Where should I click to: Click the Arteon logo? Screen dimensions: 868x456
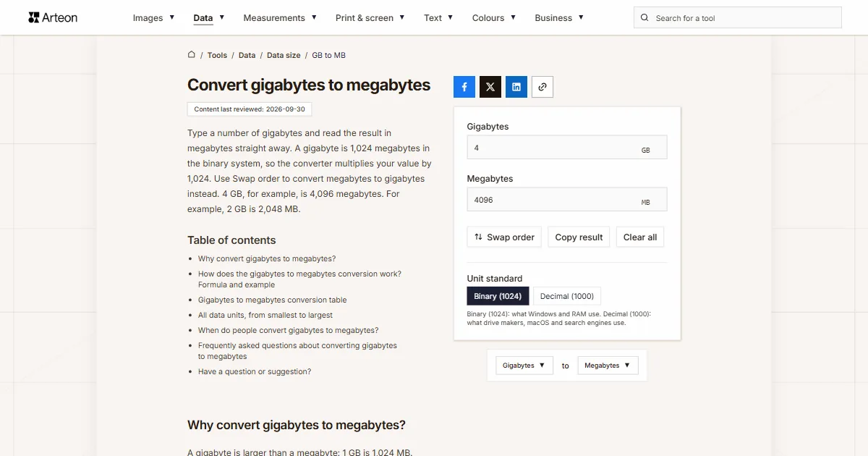pos(53,17)
